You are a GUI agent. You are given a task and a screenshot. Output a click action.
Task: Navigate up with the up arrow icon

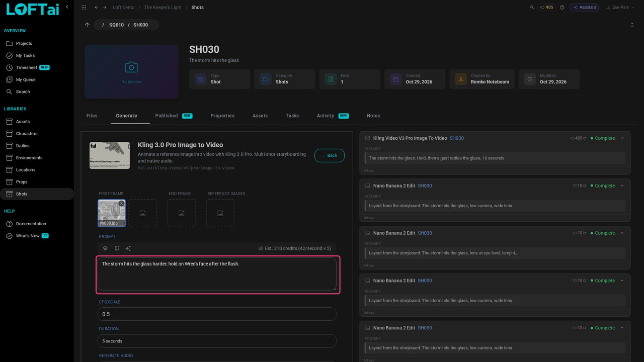coord(87,25)
